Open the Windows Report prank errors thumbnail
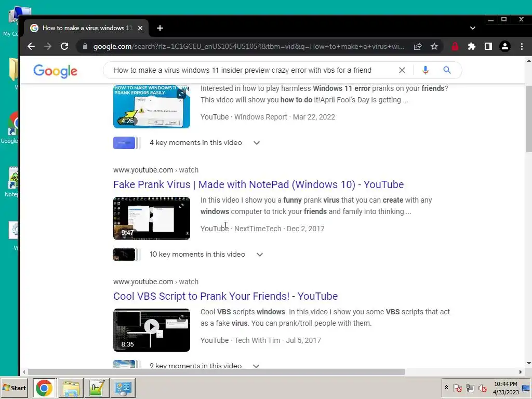Image resolution: width=532 pixels, height=399 pixels. pos(152,107)
